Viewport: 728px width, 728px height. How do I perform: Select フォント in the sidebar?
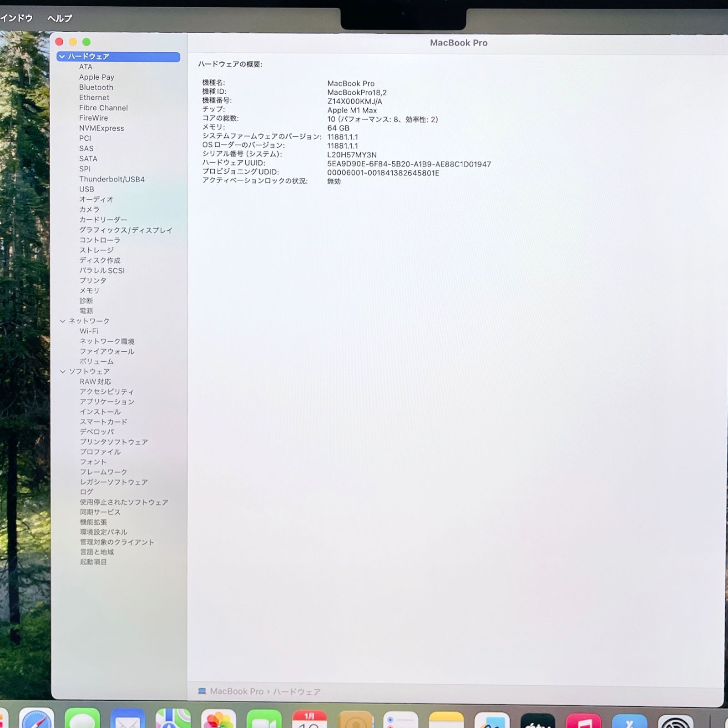[x=93, y=462]
